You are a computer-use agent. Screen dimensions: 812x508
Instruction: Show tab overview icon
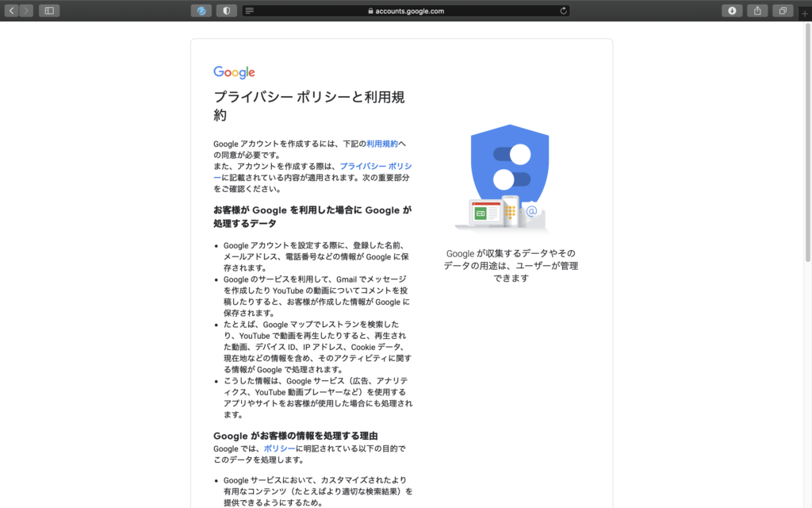[783, 10]
